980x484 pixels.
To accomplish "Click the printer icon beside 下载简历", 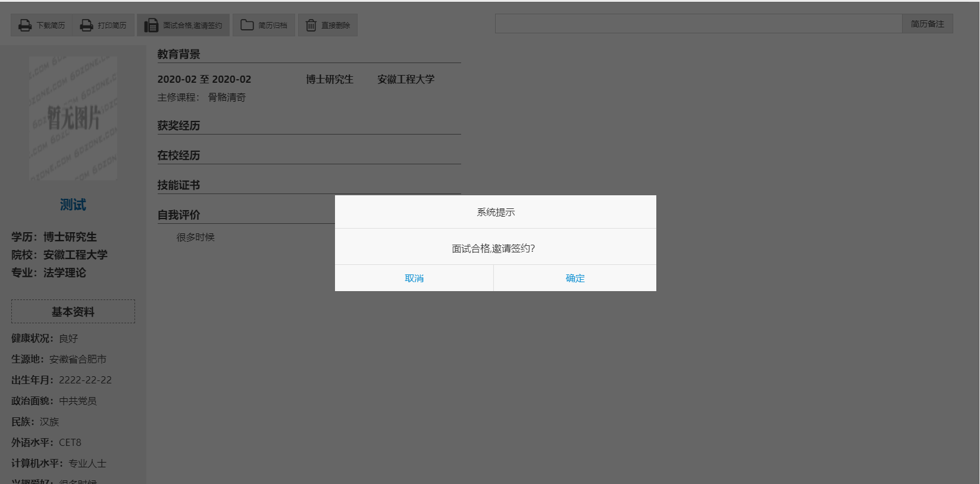I will click(x=24, y=26).
